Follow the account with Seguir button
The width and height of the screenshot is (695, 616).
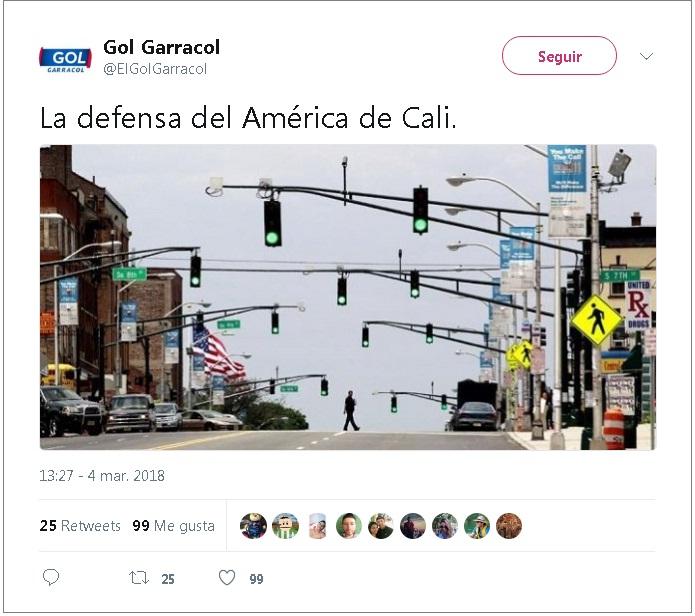[x=559, y=56]
